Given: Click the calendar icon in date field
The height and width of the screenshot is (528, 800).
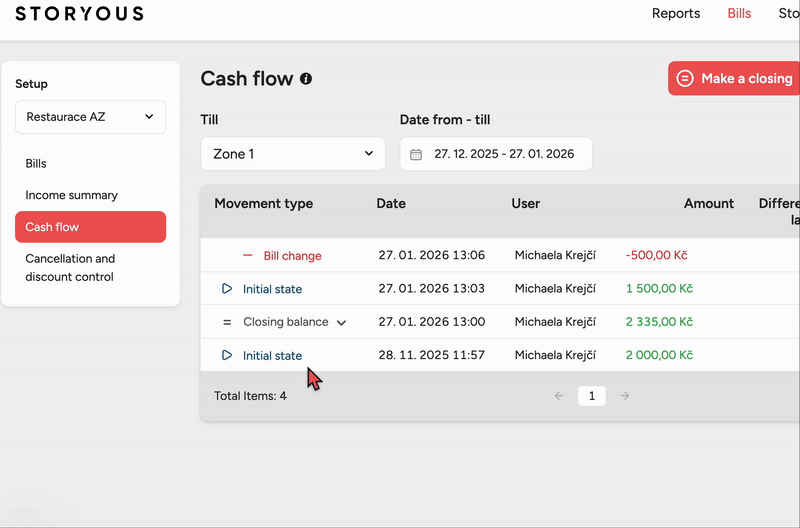Looking at the screenshot, I should click(417, 154).
